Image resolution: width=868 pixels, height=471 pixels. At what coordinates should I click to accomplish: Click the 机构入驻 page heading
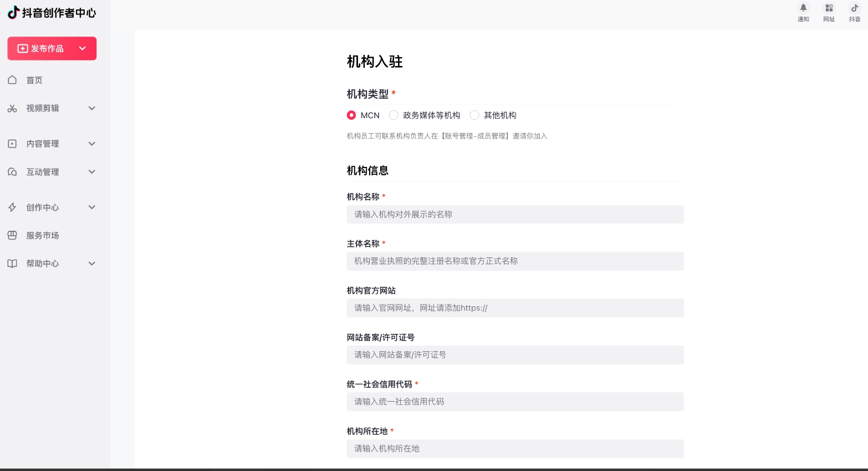[375, 62]
